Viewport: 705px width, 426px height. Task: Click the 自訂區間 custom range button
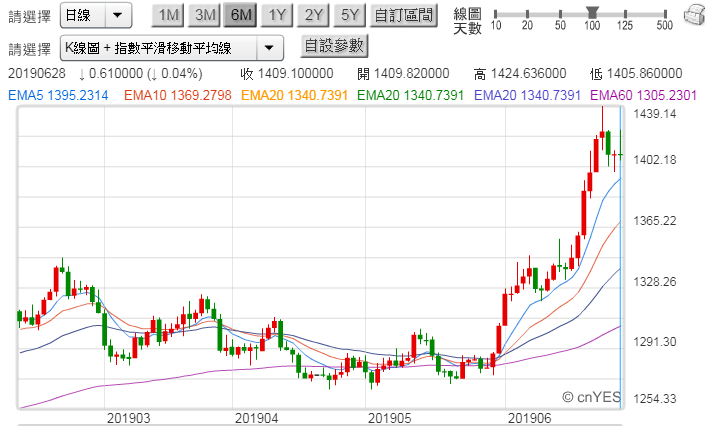point(404,15)
